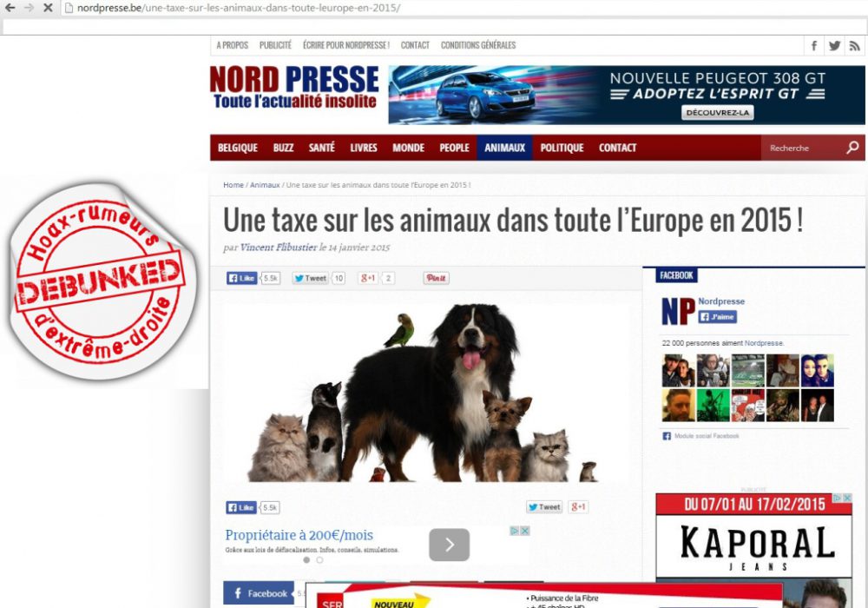Click the Animaux breadcrumb link
Image resolution: width=868 pixels, height=608 pixels.
265,185
